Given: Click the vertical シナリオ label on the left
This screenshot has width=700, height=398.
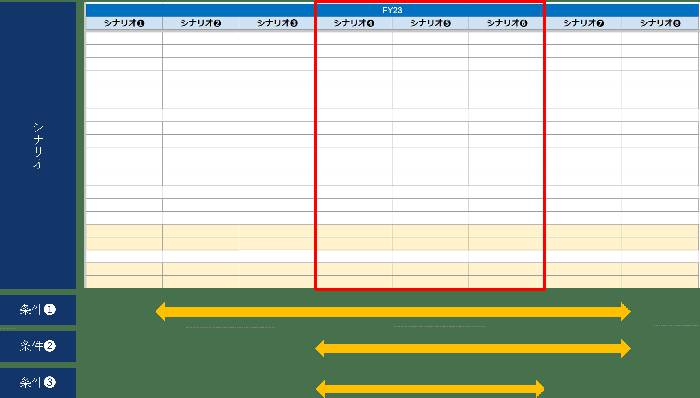Looking at the screenshot, I should [38, 145].
